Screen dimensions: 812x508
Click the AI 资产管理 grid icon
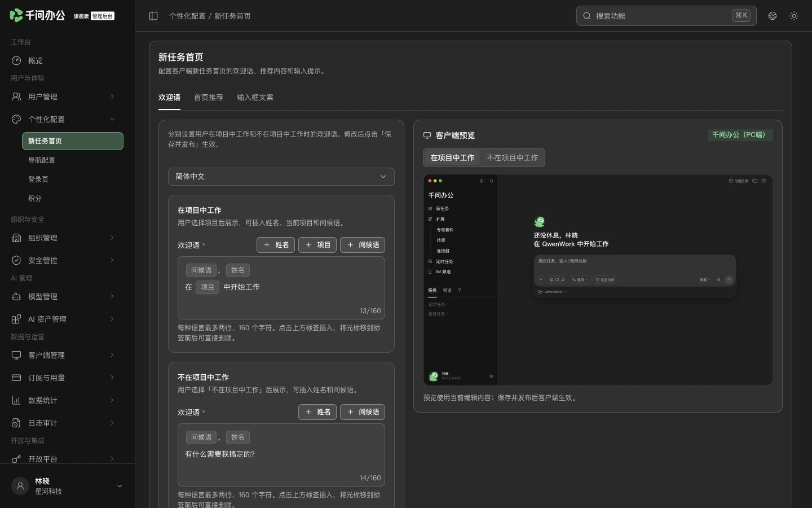[16, 319]
